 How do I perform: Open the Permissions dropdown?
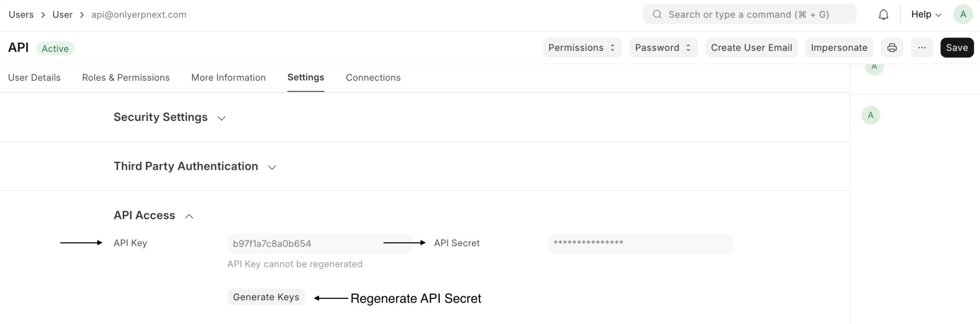tap(582, 48)
